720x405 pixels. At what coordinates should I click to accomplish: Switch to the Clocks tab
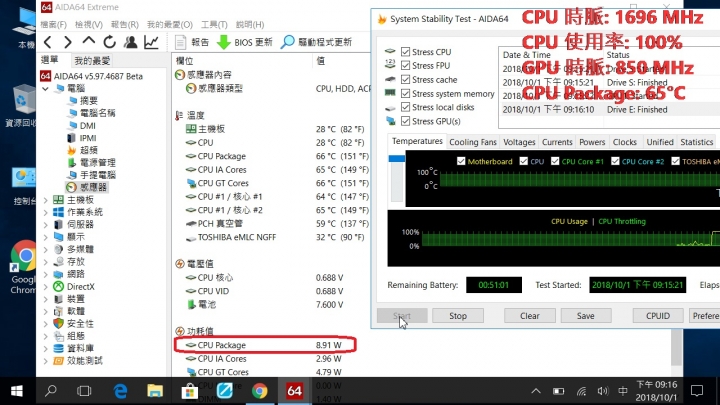click(x=624, y=142)
